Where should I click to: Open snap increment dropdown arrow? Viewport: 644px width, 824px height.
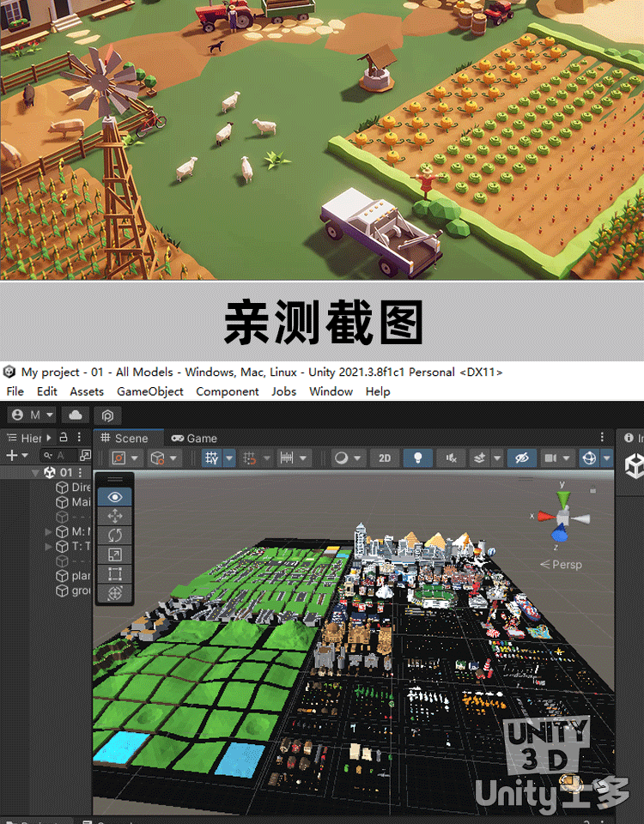tap(303, 458)
